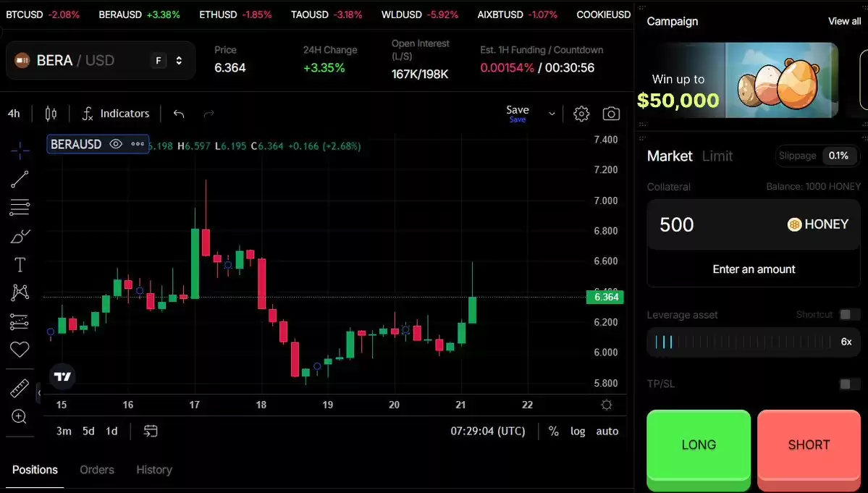Enable the leverage Shortcut toggle

pyautogui.click(x=849, y=315)
